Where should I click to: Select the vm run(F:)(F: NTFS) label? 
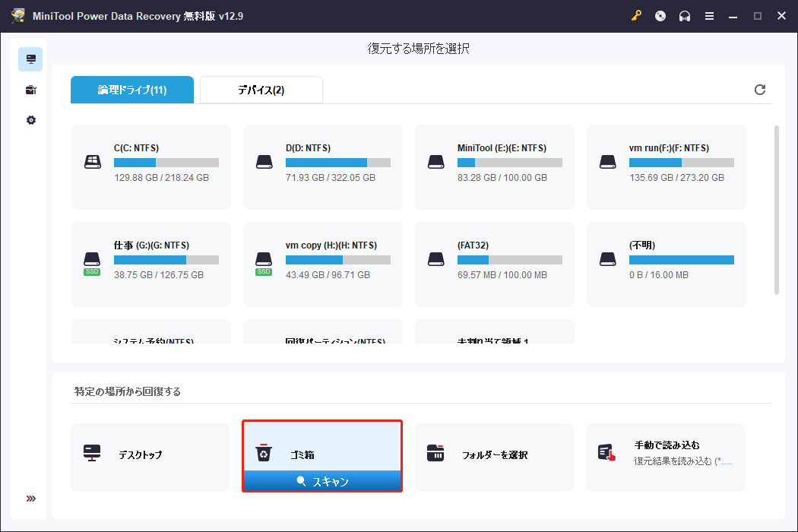pos(669,147)
